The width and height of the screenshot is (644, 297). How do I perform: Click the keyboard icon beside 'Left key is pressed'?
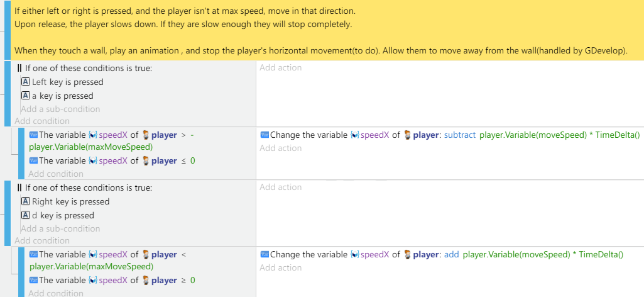(26, 82)
